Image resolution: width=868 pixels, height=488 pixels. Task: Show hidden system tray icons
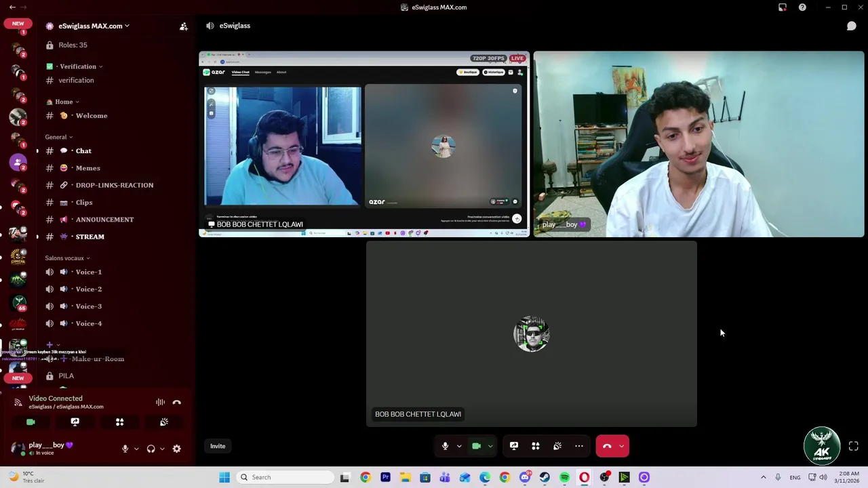point(763,477)
